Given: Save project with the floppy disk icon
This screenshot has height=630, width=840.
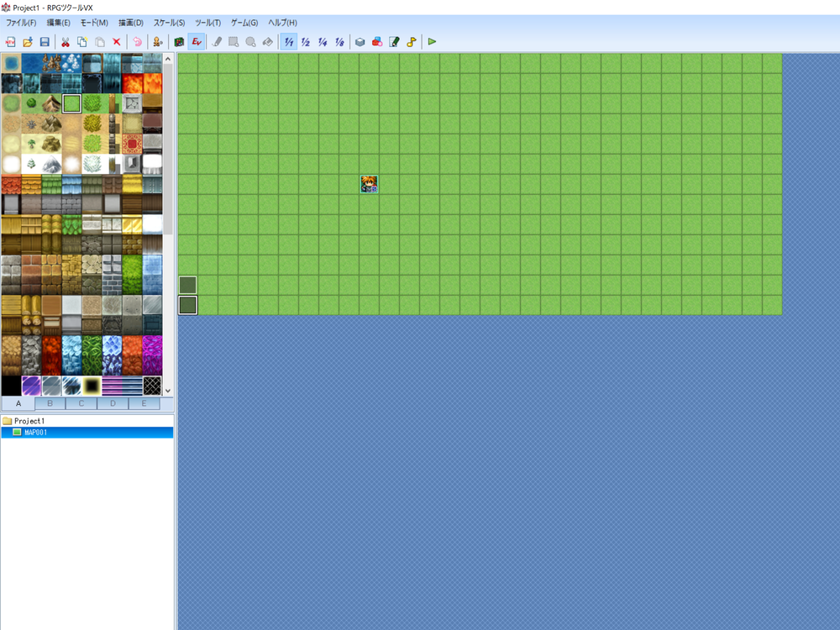Looking at the screenshot, I should pyautogui.click(x=45, y=42).
